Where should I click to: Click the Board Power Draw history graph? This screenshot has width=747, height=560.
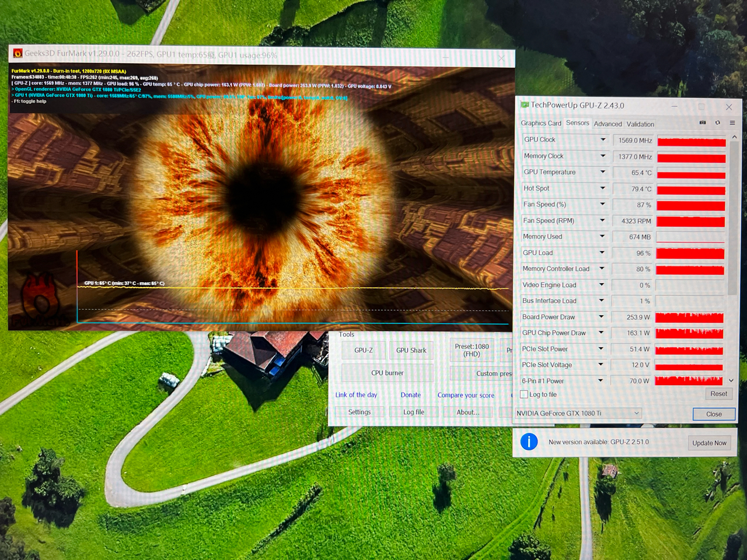click(689, 317)
